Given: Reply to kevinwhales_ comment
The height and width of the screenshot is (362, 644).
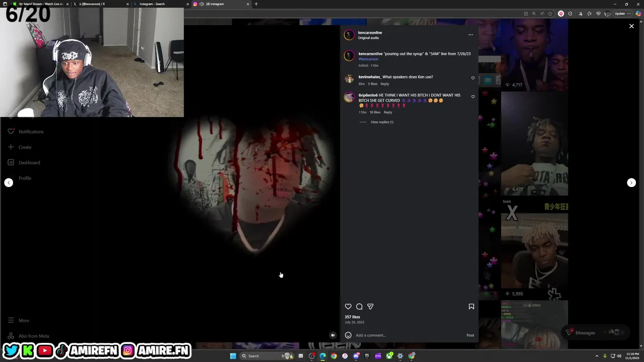Looking at the screenshot, I should [385, 84].
